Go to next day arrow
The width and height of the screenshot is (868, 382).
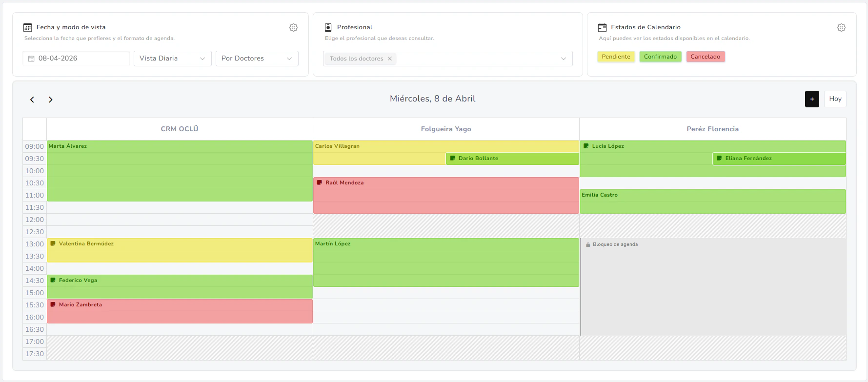[x=50, y=100]
